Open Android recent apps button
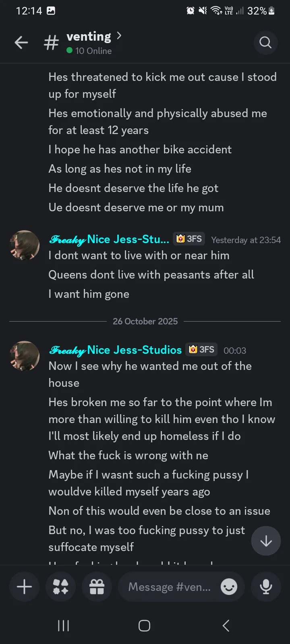 coord(63,625)
